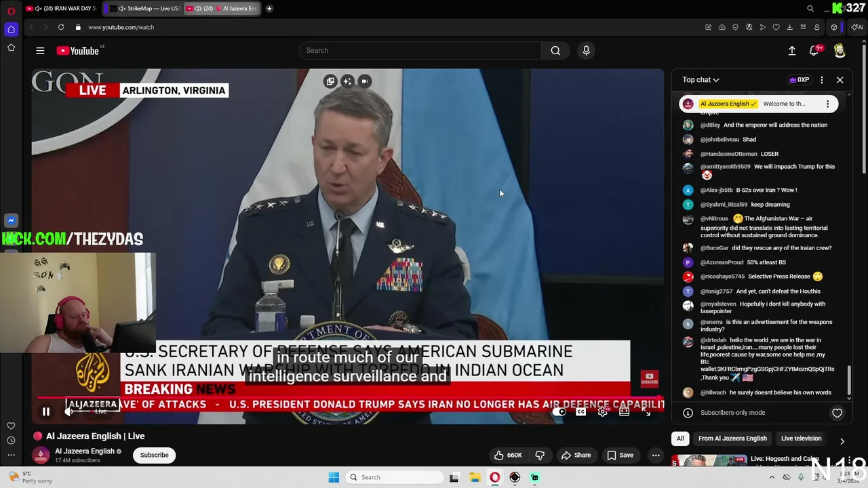868x488 pixels.
Task: Click the Subscribe watermark on video
Action: [x=649, y=378]
